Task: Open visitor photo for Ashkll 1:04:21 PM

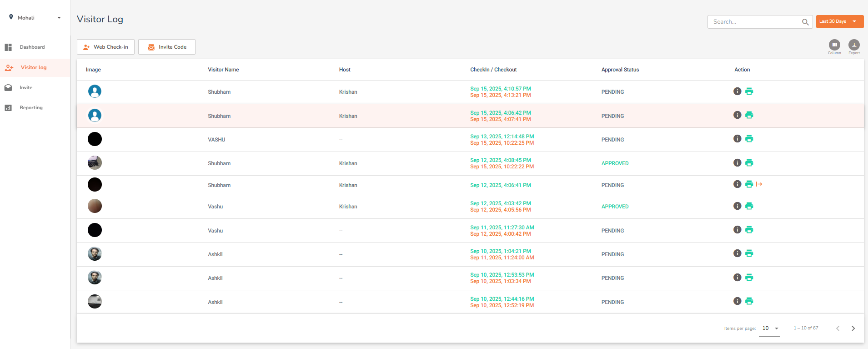Action: (95, 254)
